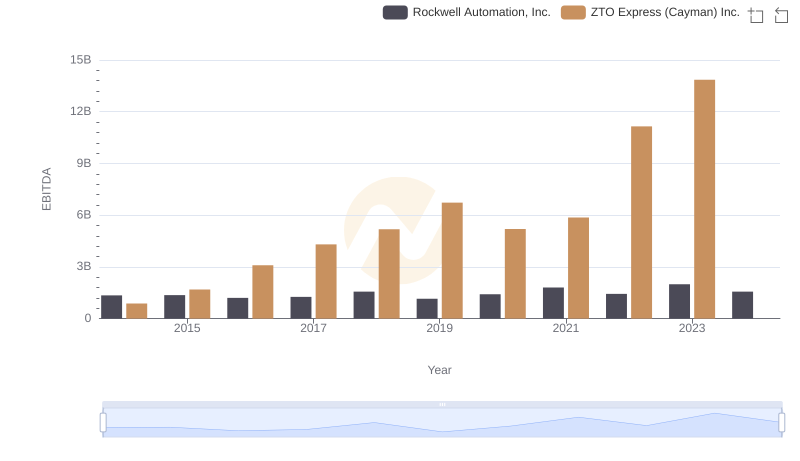The width and height of the screenshot is (800, 461).
Task: Click the 2015 x-axis label
Action: [187, 328]
